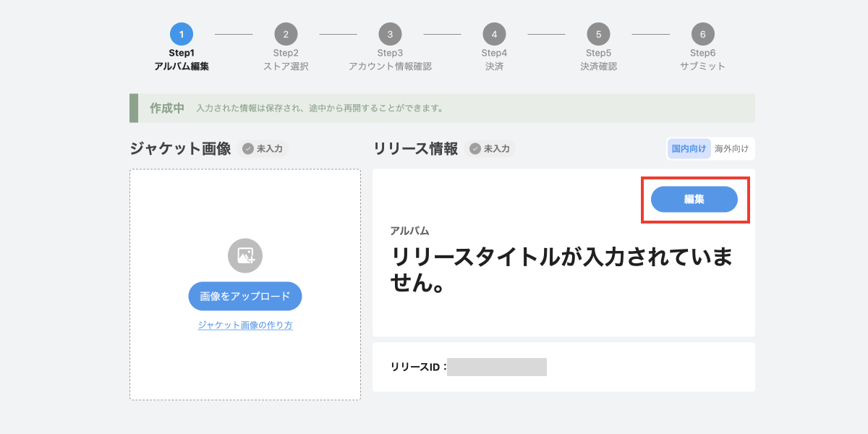Viewport: 868px width, 434px height.
Task: Select the Step2 store selection circle
Action: click(x=286, y=34)
